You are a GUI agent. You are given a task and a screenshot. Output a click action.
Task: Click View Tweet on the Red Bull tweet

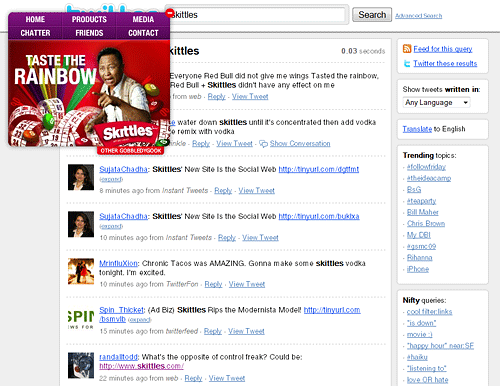[250, 97]
